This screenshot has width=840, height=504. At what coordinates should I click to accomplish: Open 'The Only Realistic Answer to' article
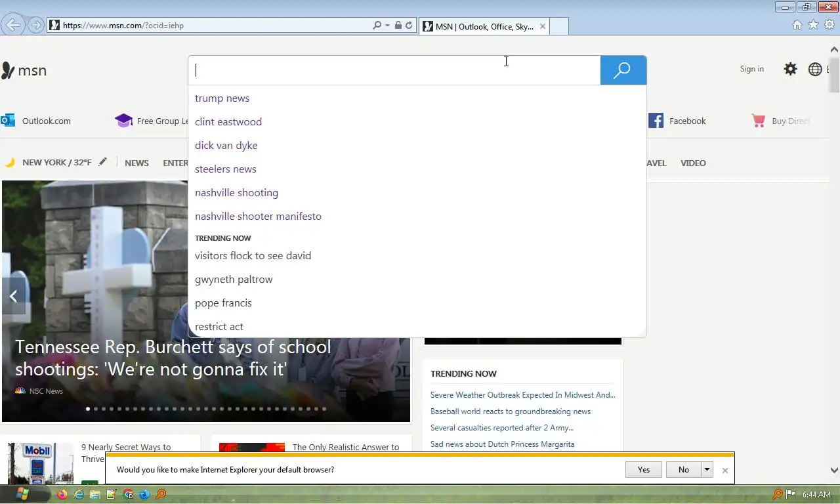coord(346,448)
